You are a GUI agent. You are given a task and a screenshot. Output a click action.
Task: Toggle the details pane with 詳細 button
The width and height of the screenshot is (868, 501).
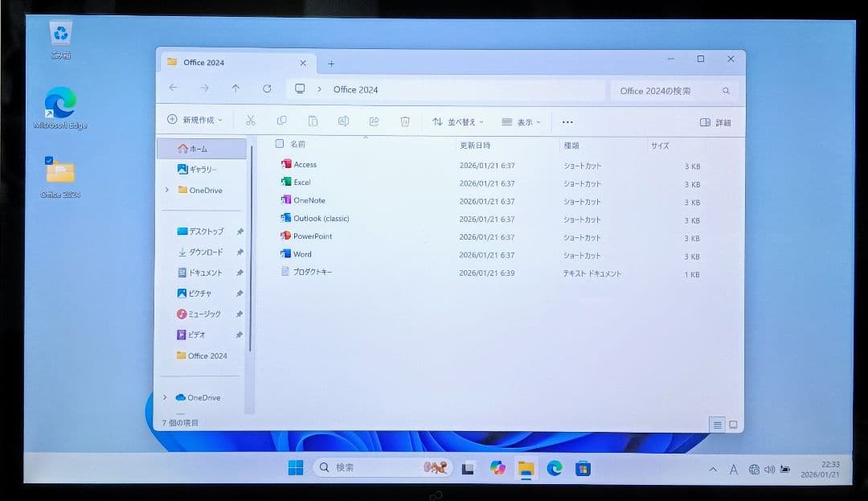[x=714, y=121]
